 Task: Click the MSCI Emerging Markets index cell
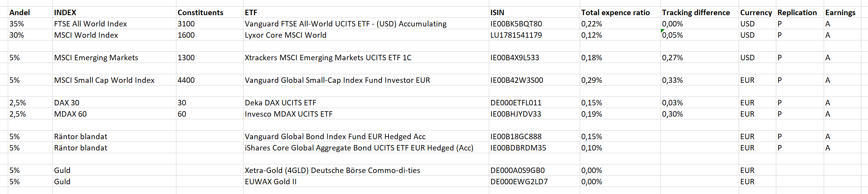click(114, 58)
